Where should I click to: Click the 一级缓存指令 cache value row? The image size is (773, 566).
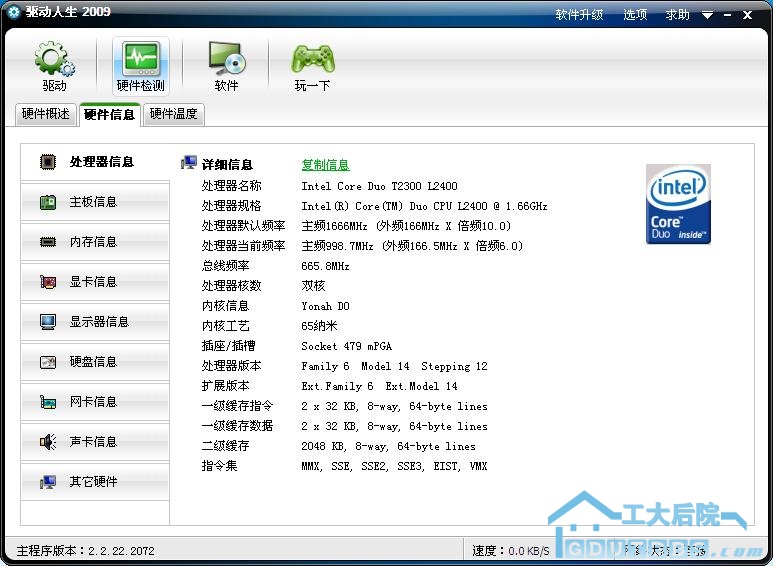tap(394, 406)
